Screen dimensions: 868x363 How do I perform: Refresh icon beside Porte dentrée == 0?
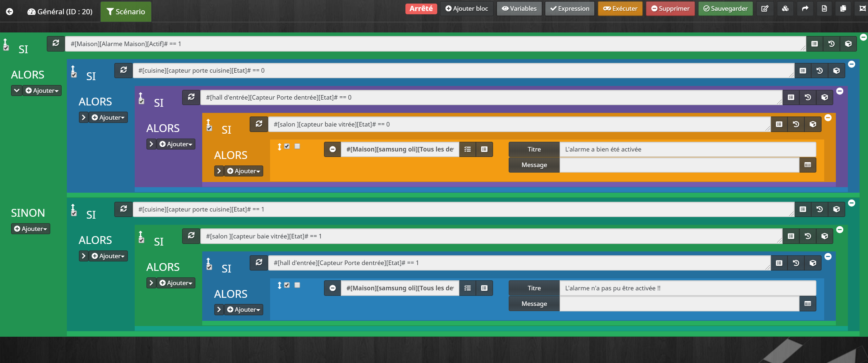191,97
